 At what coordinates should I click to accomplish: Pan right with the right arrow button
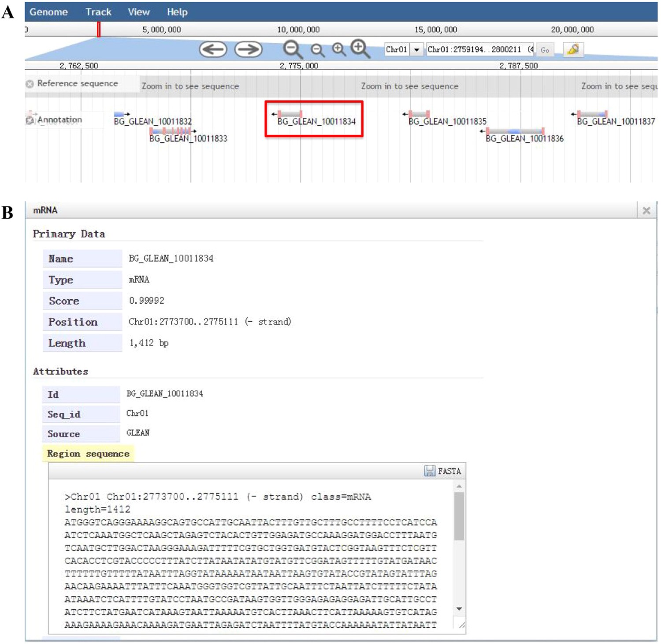click(x=248, y=49)
